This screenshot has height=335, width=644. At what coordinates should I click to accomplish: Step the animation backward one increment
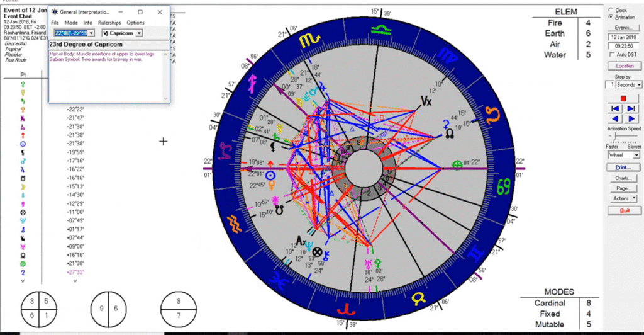click(614, 118)
